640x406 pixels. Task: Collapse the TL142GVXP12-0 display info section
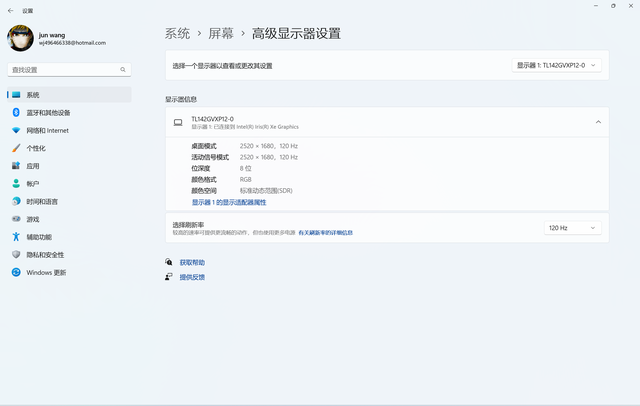coord(598,122)
